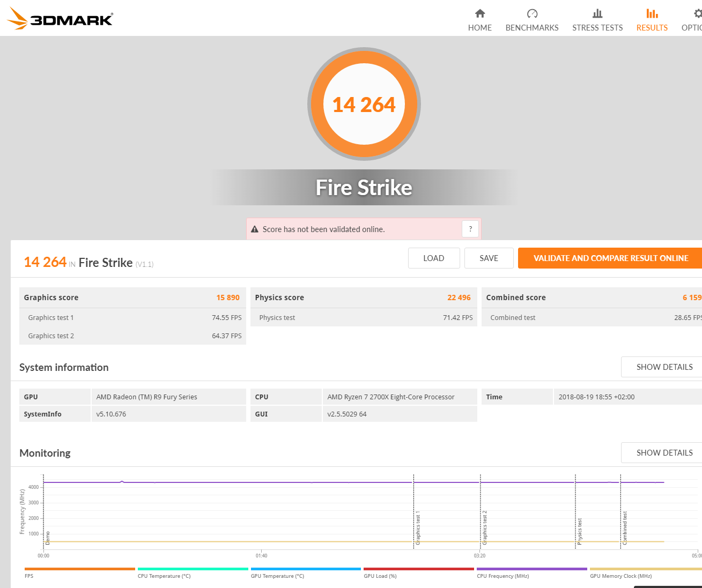Click warning triangle in validation notice

pyautogui.click(x=255, y=229)
